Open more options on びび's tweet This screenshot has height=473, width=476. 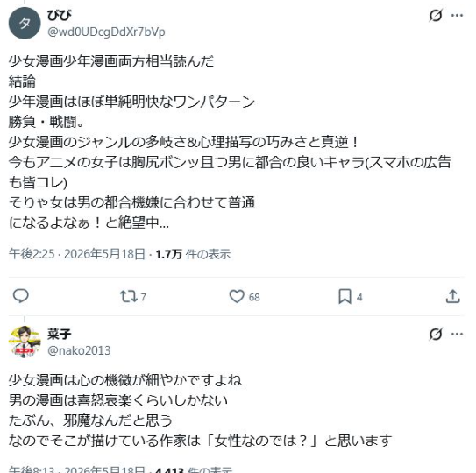click(458, 15)
